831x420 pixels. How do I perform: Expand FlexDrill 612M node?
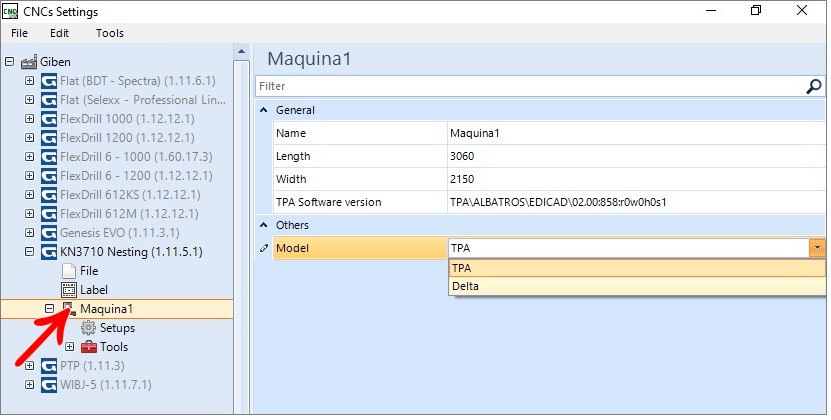30,213
